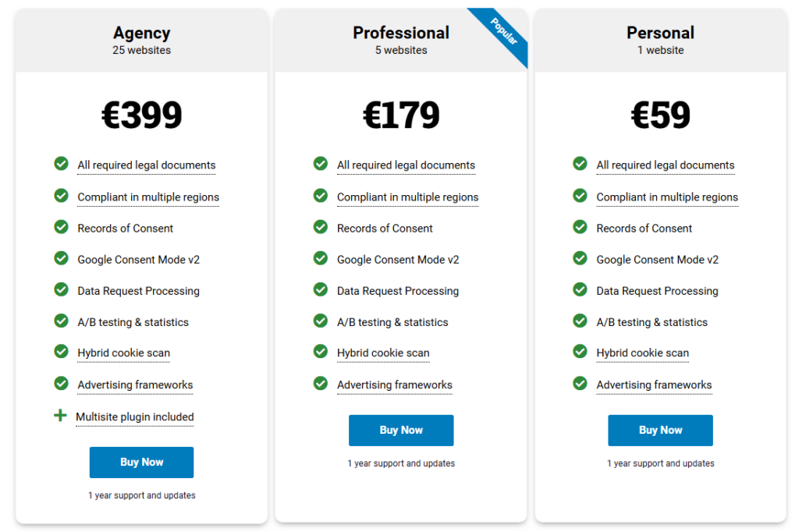This screenshot has height=532, width=799.
Task: Click the checkmark next to Records of Consent in Professional
Action: point(321,228)
